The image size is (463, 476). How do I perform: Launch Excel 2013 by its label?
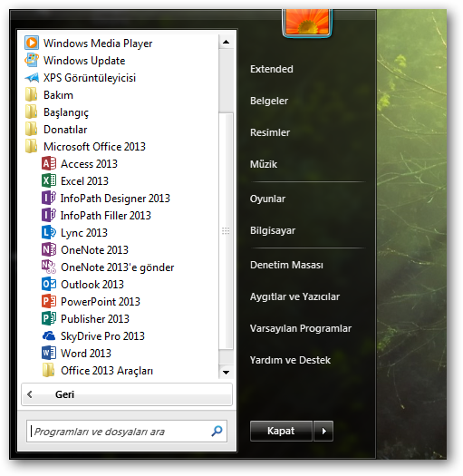[84, 181]
